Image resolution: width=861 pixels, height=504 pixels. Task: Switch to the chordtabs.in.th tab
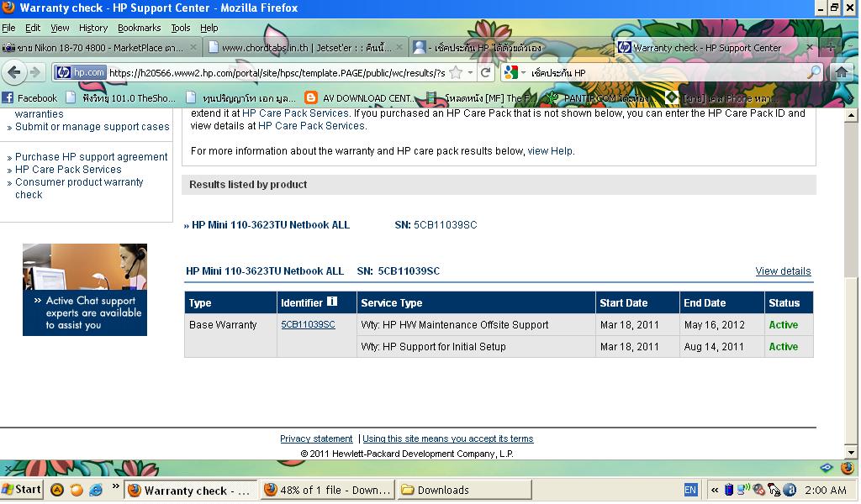pyautogui.click(x=303, y=48)
